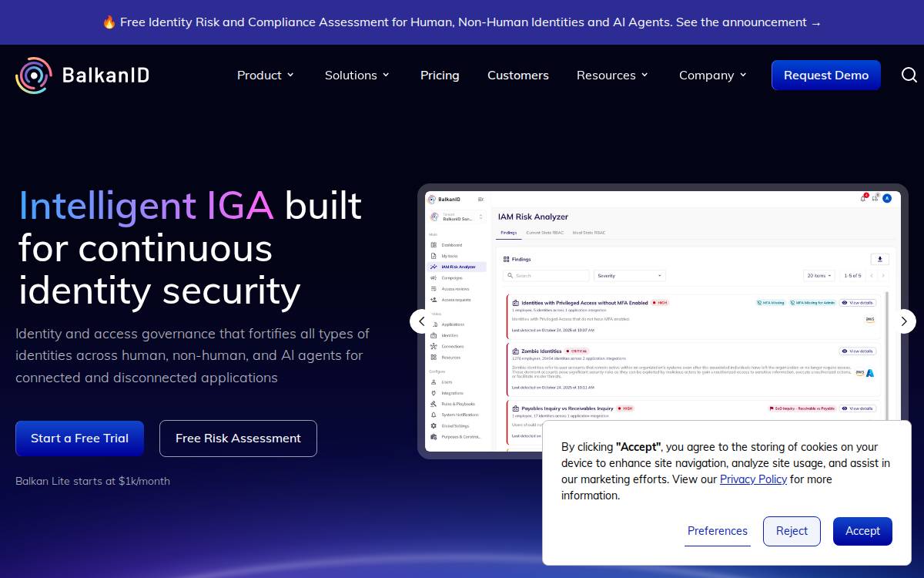Click the Purposes & Constraints sidebar icon
The image size is (924, 578).
pyautogui.click(x=434, y=436)
